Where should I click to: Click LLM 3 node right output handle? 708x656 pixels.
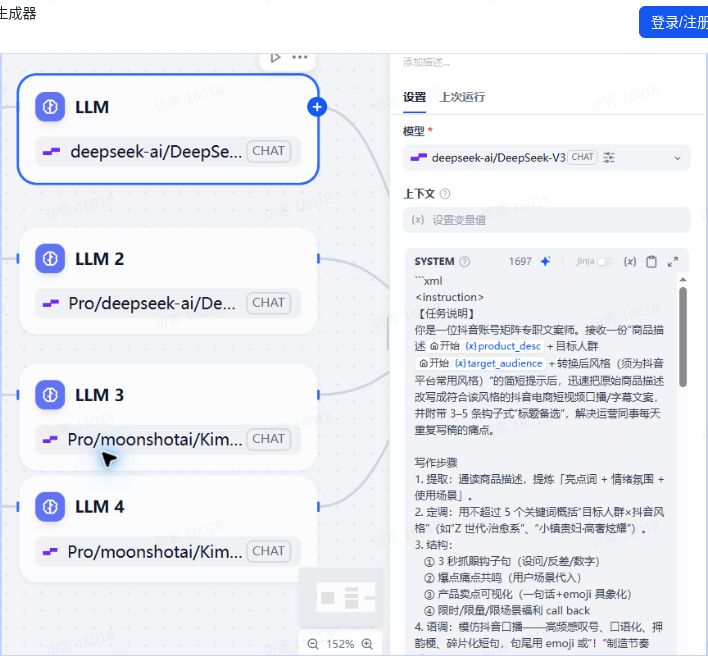[x=318, y=395]
